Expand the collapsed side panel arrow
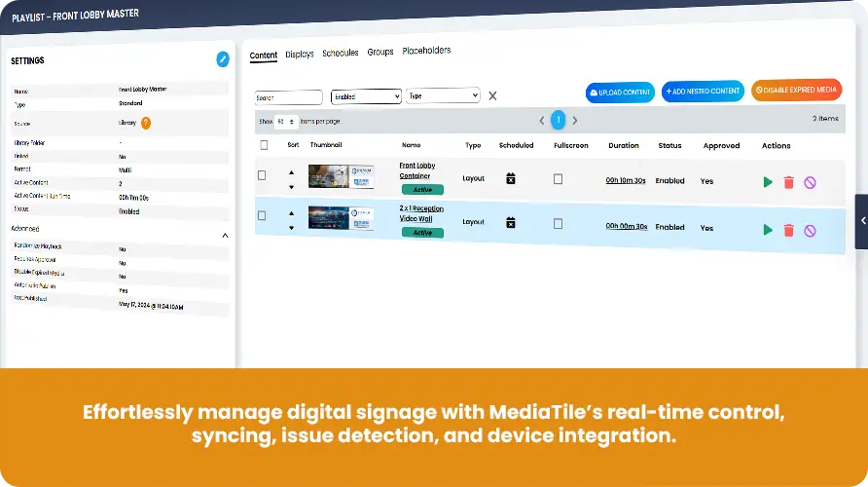868x487 pixels. tap(862, 221)
